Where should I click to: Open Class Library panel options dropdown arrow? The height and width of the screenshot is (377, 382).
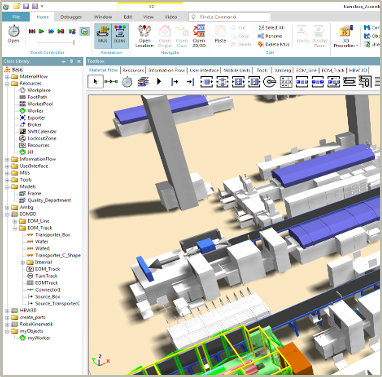pos(64,61)
